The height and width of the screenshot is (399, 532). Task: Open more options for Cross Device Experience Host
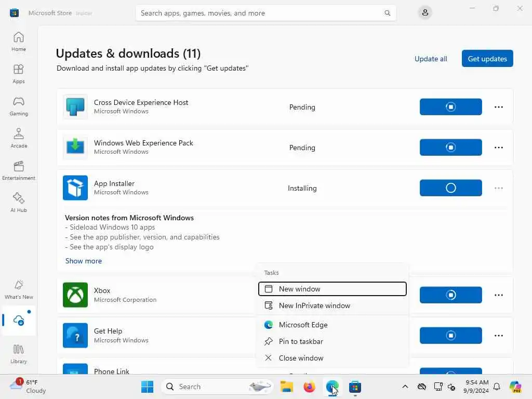(x=498, y=107)
